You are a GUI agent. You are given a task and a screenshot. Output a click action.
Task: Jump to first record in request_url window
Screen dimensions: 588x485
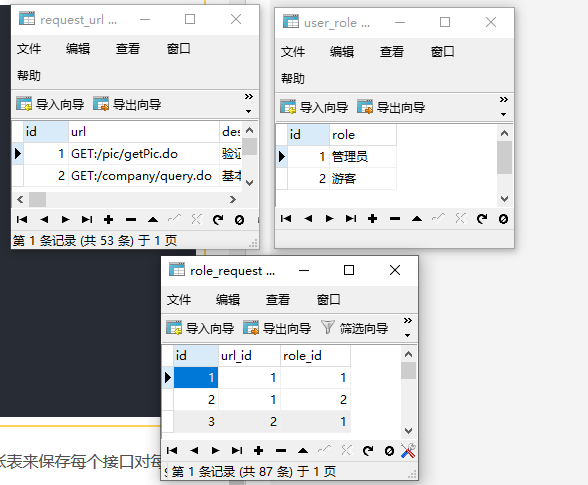[x=22, y=219]
